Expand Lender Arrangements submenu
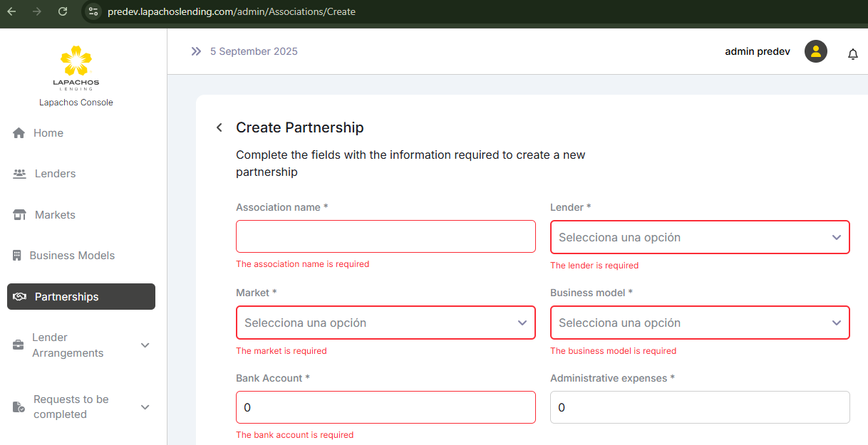Image resolution: width=868 pixels, height=445 pixels. (145, 345)
